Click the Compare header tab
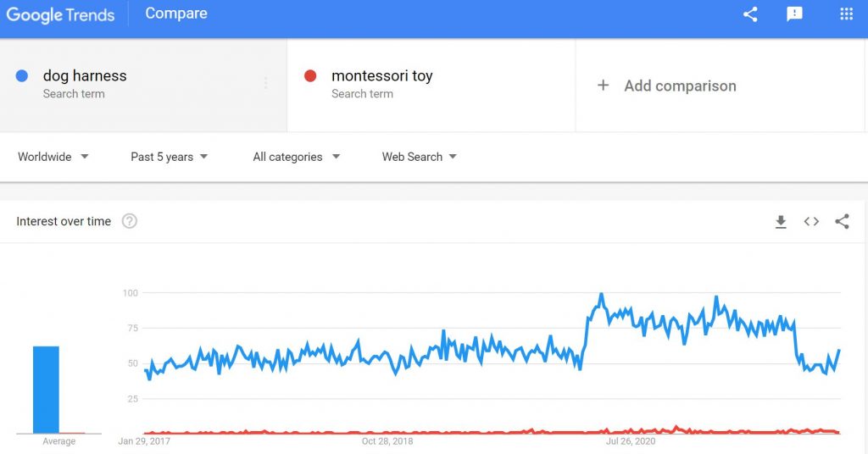 [x=176, y=14]
